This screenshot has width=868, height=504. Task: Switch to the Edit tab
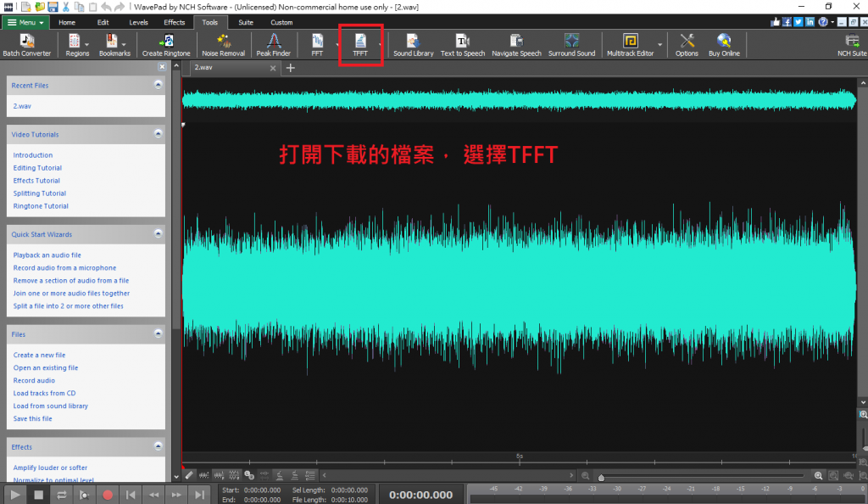[x=103, y=23]
